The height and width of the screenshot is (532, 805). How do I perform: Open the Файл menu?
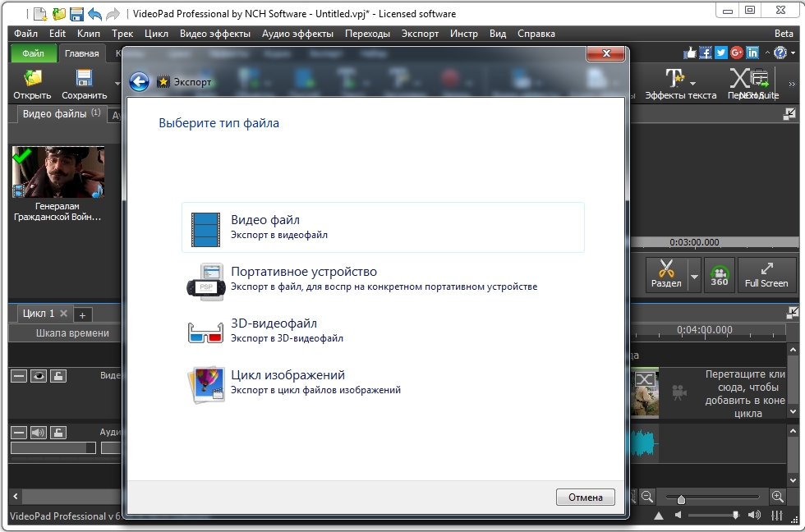[25, 34]
